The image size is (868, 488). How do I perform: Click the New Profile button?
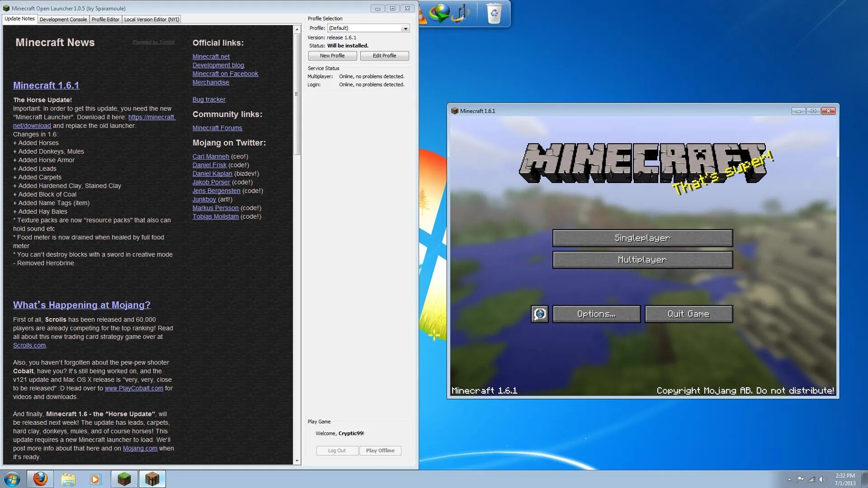[331, 56]
